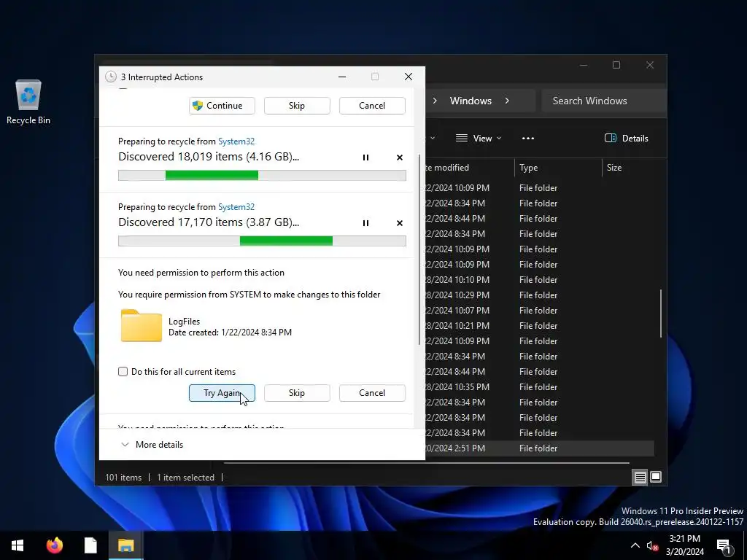Click the Search Windows field
Screen dimensions: 747x560
pyautogui.click(x=604, y=101)
